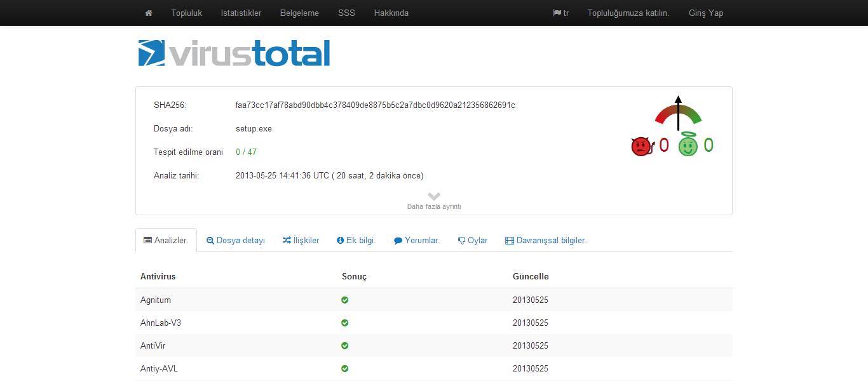Click the Tespit edilme oranı label
The height and width of the screenshot is (381, 868).
click(x=188, y=152)
